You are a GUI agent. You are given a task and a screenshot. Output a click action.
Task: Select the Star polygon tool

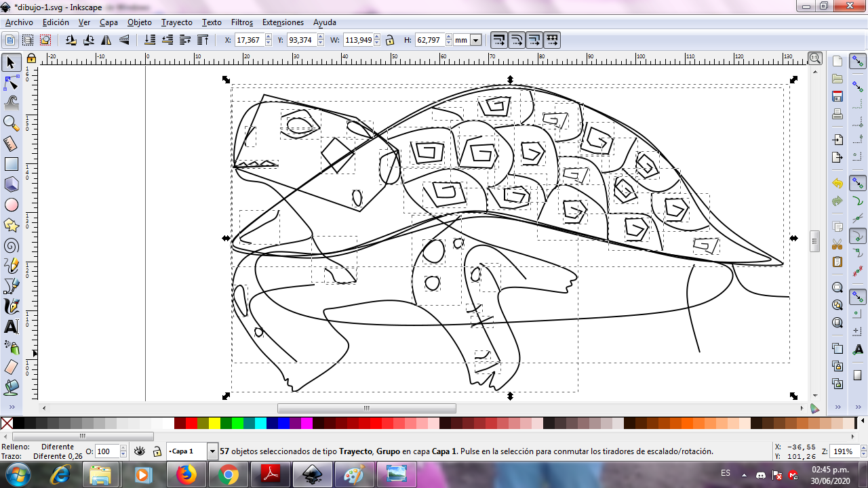(11, 225)
